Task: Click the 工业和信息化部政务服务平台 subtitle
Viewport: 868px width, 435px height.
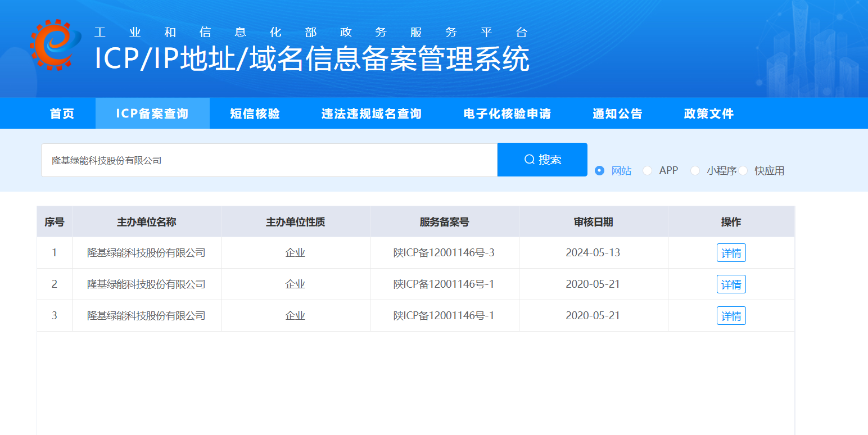Action: 312,32
